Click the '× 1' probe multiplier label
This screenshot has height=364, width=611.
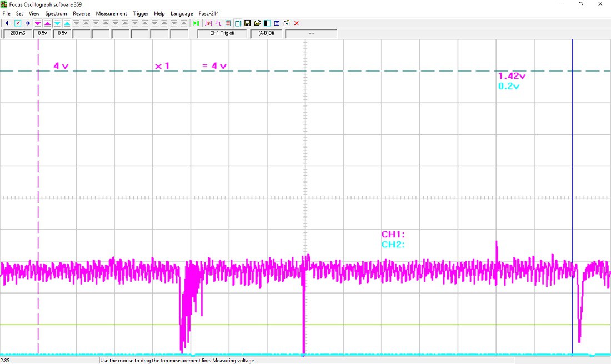pyautogui.click(x=162, y=66)
